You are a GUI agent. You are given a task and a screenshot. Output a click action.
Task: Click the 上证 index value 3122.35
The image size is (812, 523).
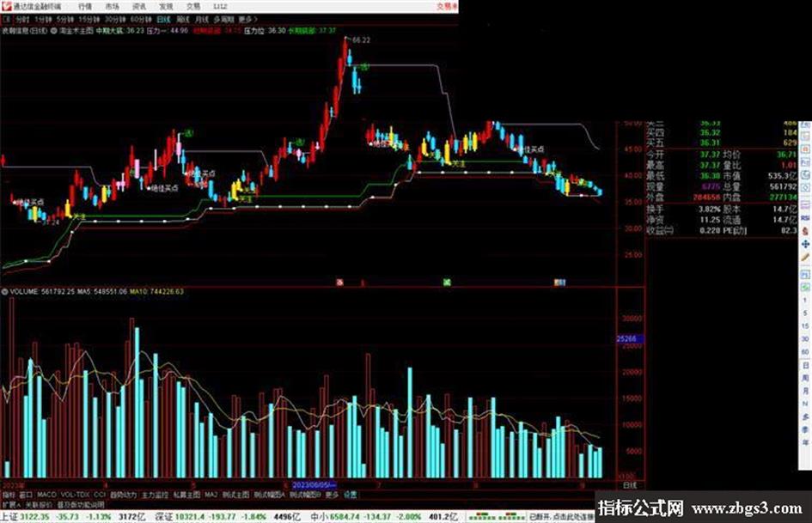(x=35, y=517)
